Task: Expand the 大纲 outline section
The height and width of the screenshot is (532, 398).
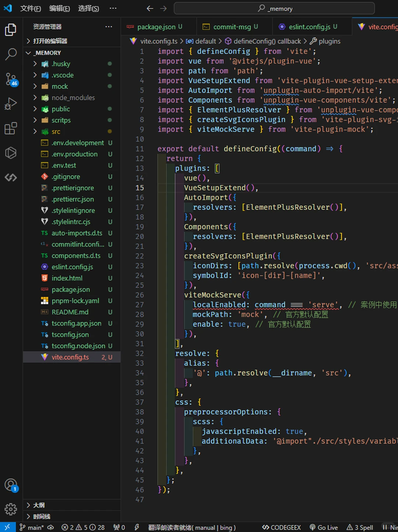Action: click(x=72, y=505)
